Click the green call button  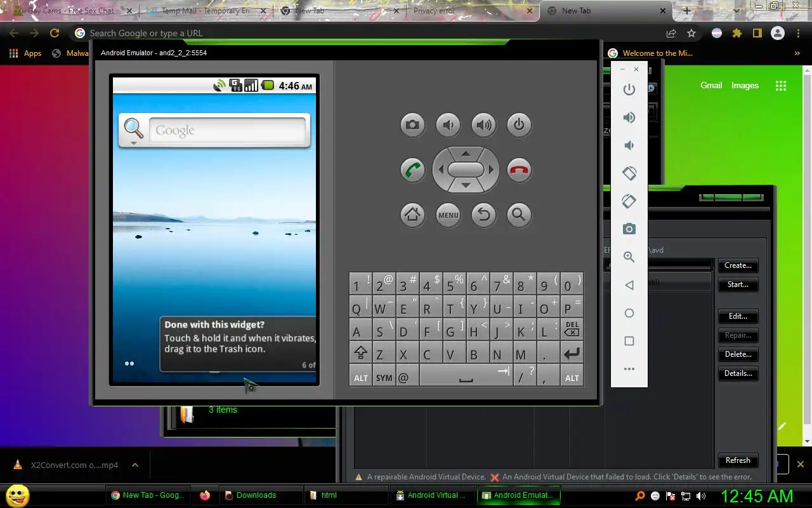[412, 170]
